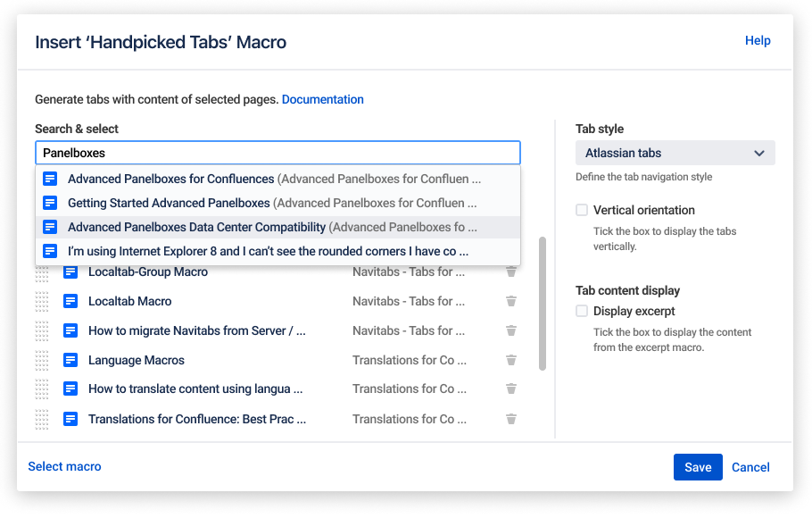
Task: Click Select macro to change macro
Action: (x=64, y=466)
